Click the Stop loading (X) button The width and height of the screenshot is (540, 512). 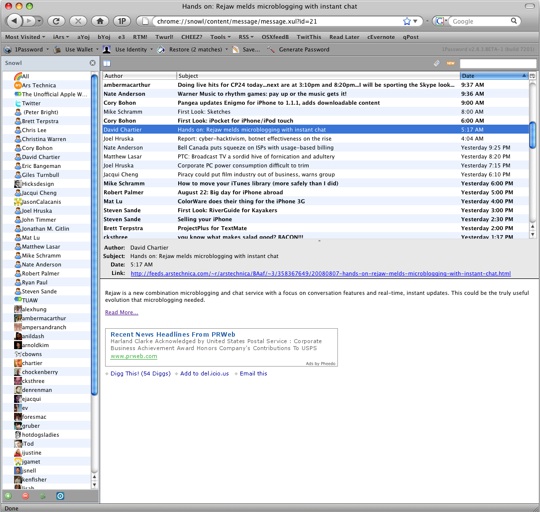tap(78, 21)
